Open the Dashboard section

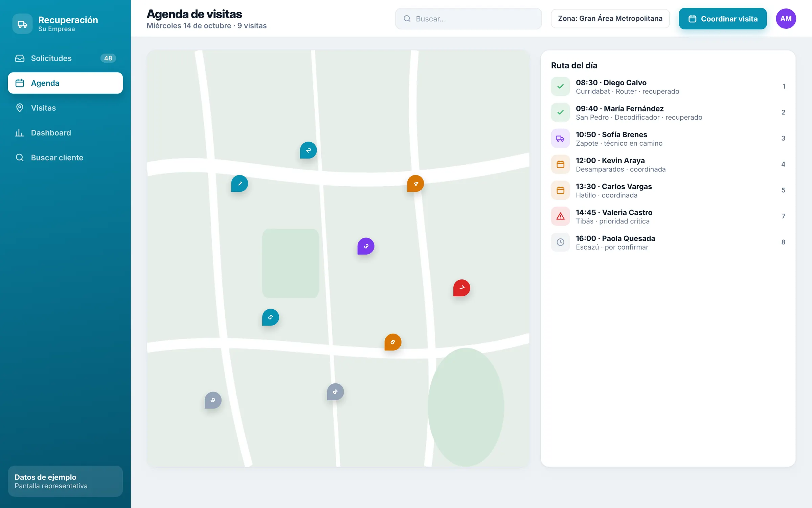pyautogui.click(x=65, y=133)
